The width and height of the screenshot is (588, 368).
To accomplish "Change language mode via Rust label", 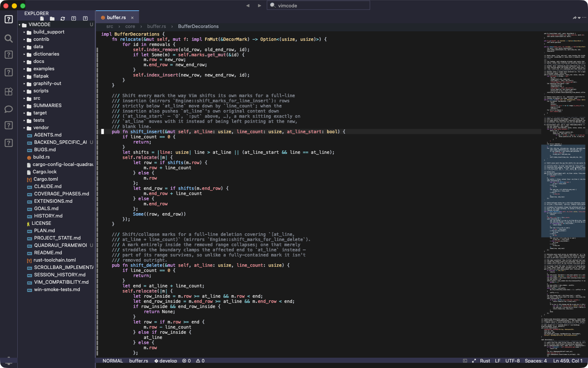I will (485, 361).
